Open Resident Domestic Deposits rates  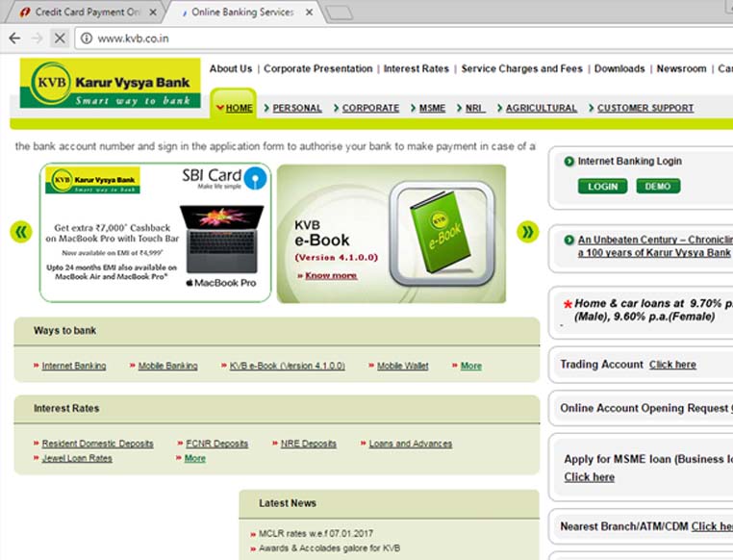[98, 444]
